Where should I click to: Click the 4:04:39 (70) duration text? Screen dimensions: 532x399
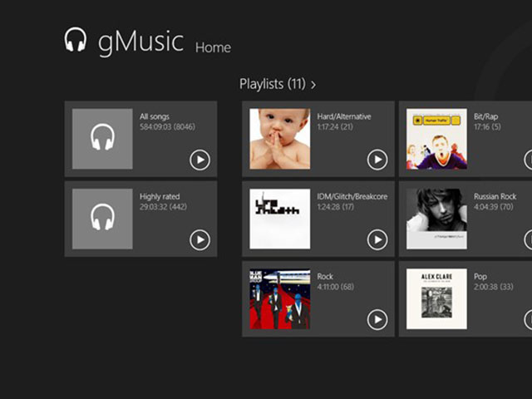(x=494, y=207)
